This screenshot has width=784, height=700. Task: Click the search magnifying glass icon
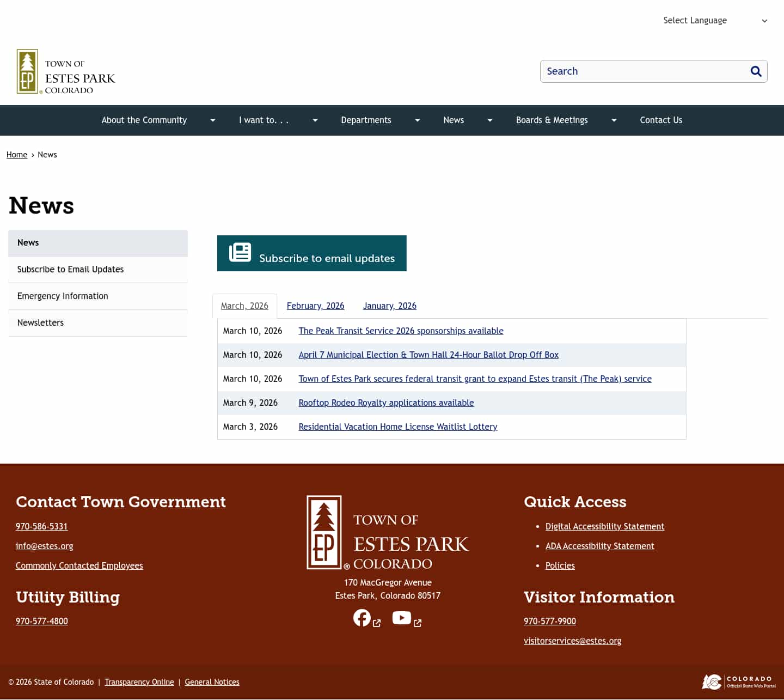(x=756, y=71)
